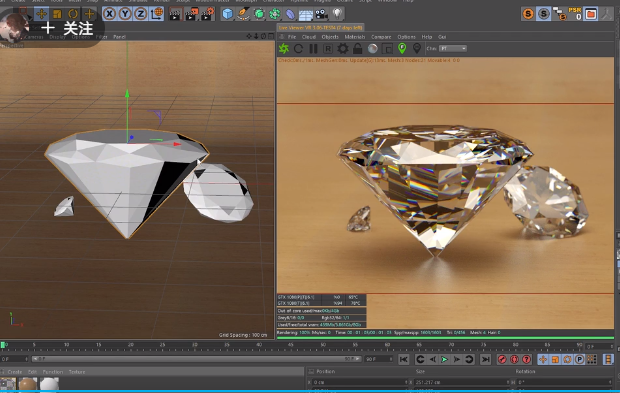The height and width of the screenshot is (393, 620).
Task: Open Live Viewer Help menu
Action: pos(427,37)
